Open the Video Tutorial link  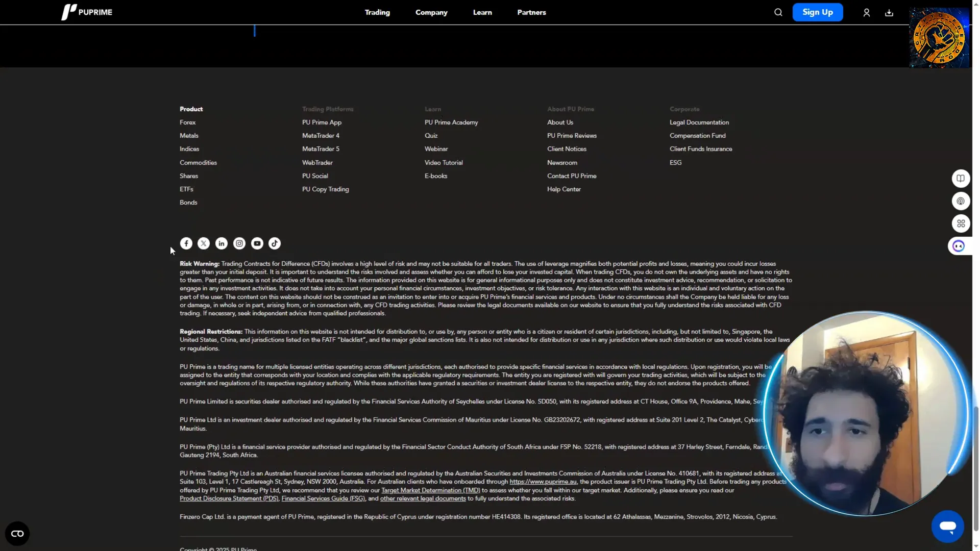[444, 163]
